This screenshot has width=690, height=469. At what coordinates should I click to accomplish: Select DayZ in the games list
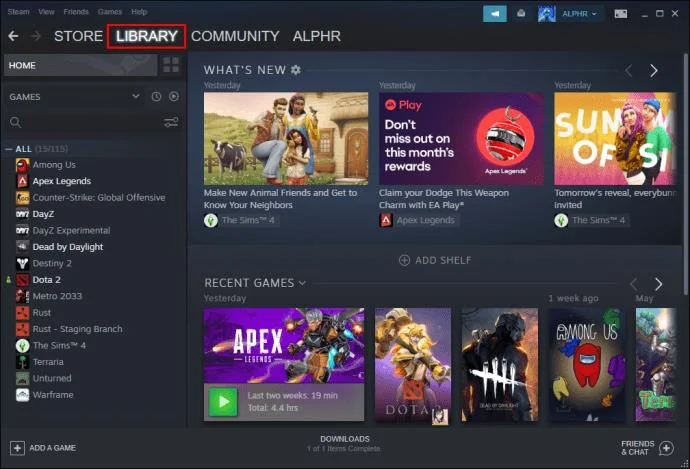[x=43, y=214]
